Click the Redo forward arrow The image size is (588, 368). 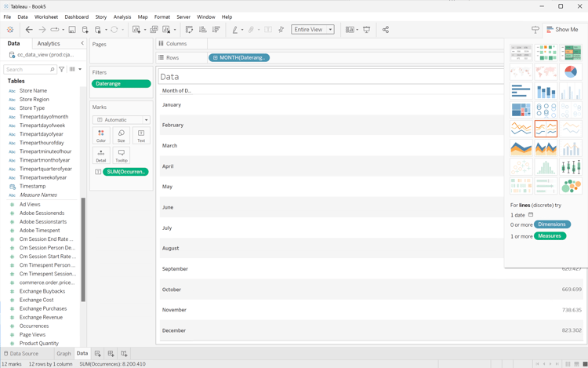click(42, 30)
